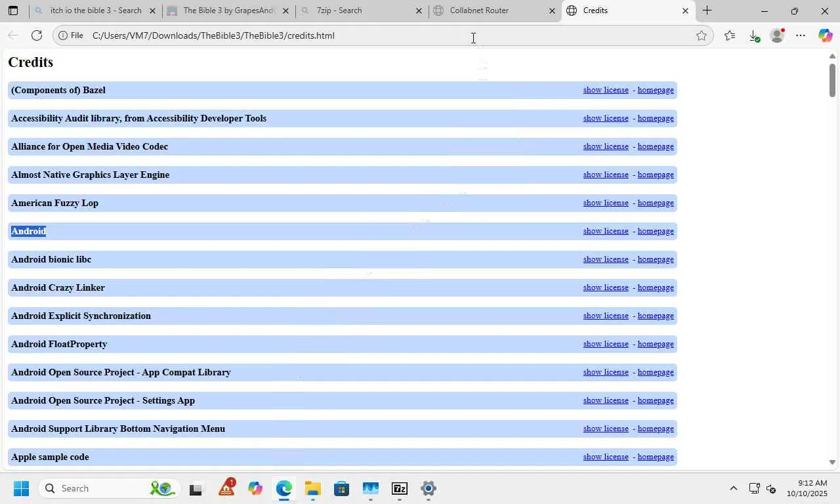The width and height of the screenshot is (840, 504).
Task: Open homepage for App Compat Library
Action: coord(656,372)
